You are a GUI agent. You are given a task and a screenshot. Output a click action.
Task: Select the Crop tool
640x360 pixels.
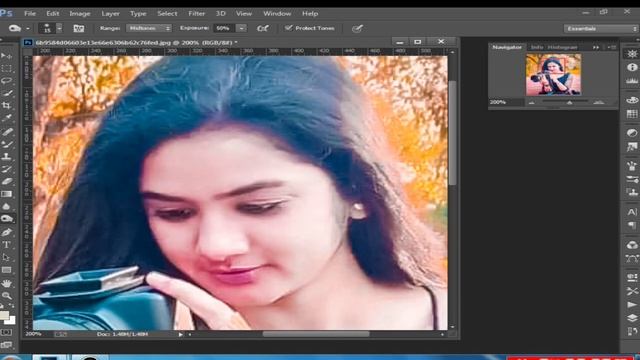click(x=6, y=106)
